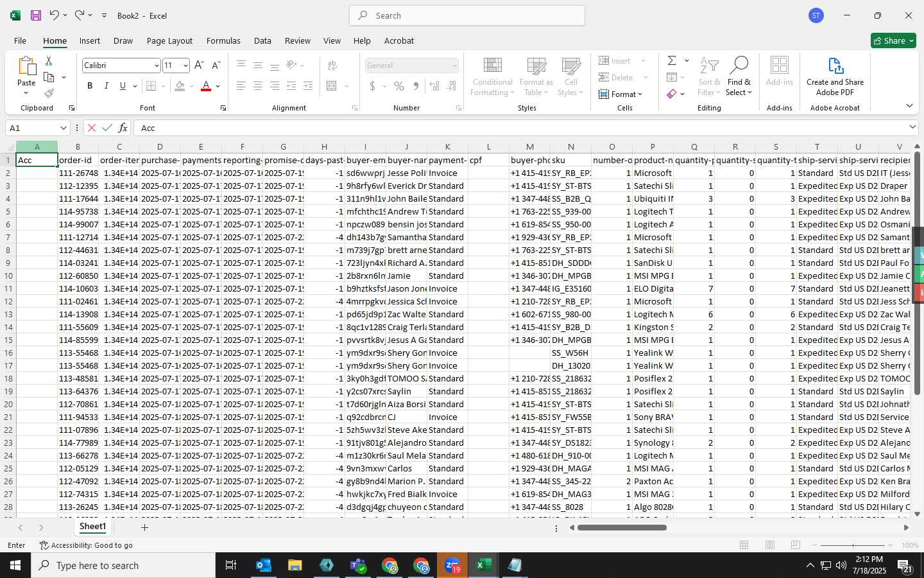Align cell text to the left
924x578 pixels.
pyautogui.click(x=241, y=86)
